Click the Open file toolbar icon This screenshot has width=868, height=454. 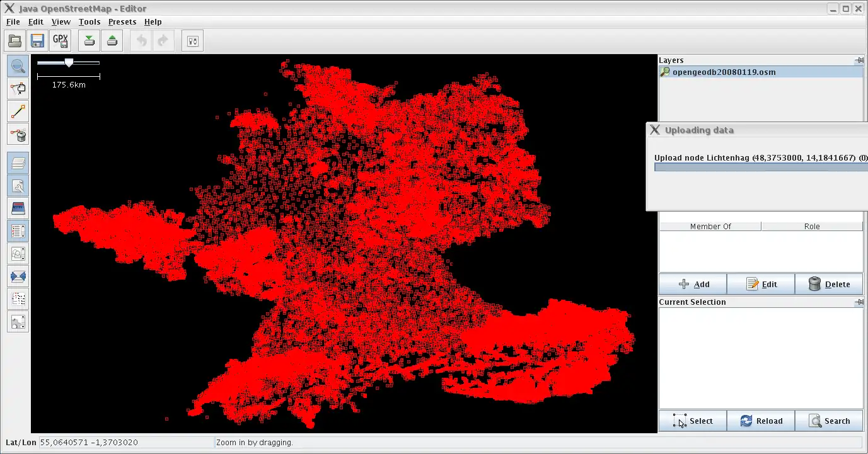pyautogui.click(x=15, y=41)
